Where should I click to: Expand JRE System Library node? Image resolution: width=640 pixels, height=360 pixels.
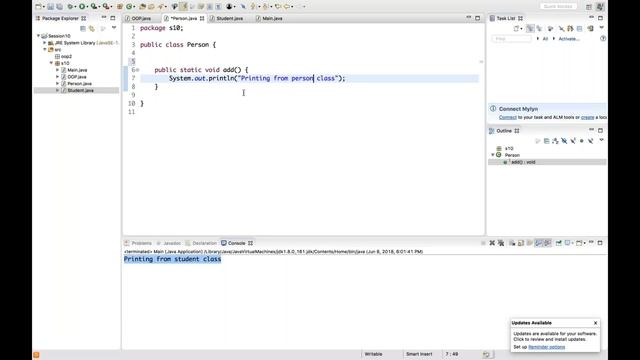tap(45, 42)
